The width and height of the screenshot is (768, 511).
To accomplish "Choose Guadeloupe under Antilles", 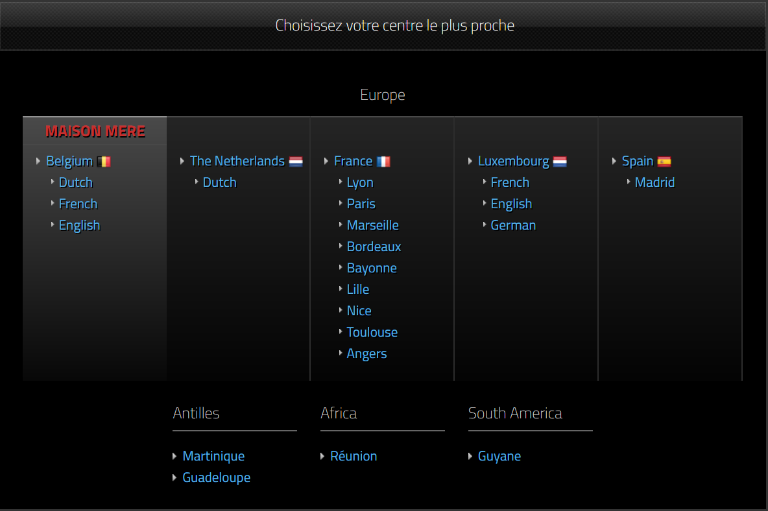I will [216, 477].
